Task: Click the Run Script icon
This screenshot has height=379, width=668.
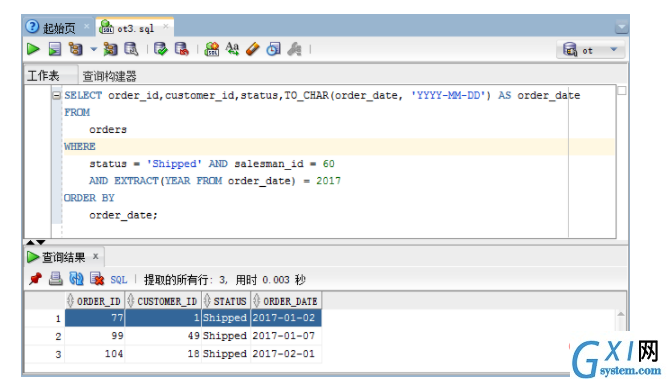Action: [x=55, y=49]
